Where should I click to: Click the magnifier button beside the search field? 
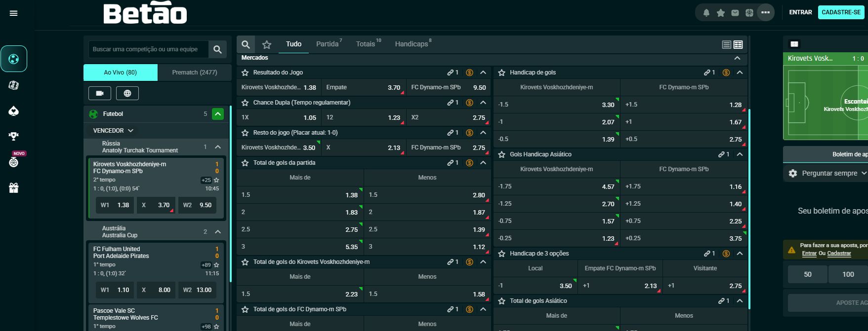217,49
